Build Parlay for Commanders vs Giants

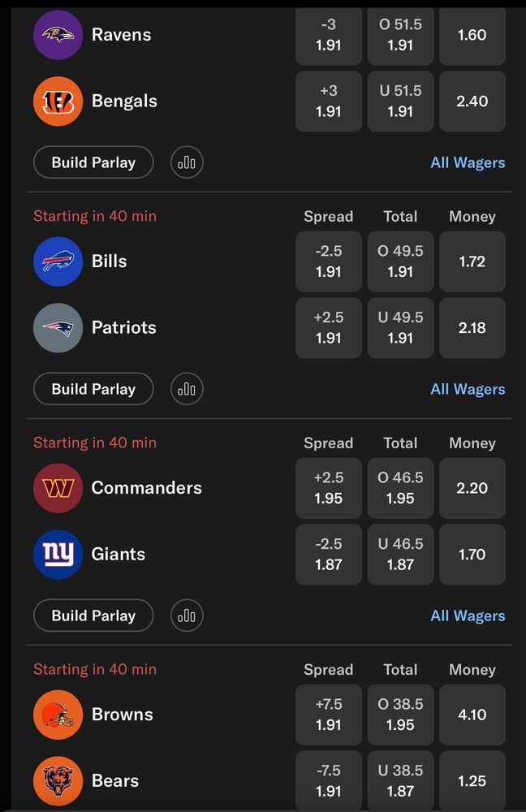click(93, 615)
